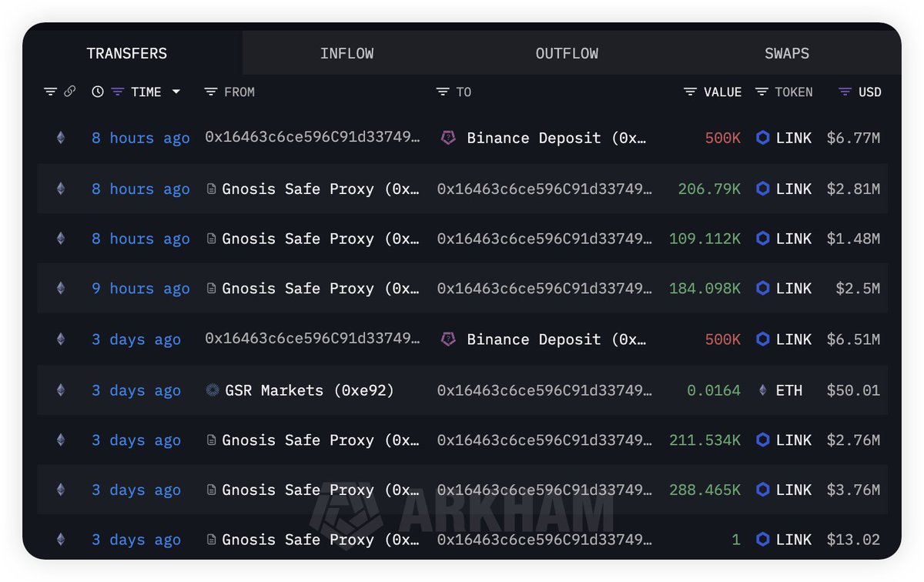Click the ETH token label

pos(789,390)
